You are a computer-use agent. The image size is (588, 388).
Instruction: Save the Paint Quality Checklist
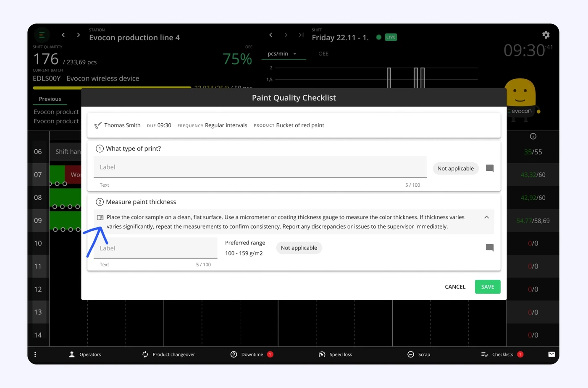tap(488, 287)
